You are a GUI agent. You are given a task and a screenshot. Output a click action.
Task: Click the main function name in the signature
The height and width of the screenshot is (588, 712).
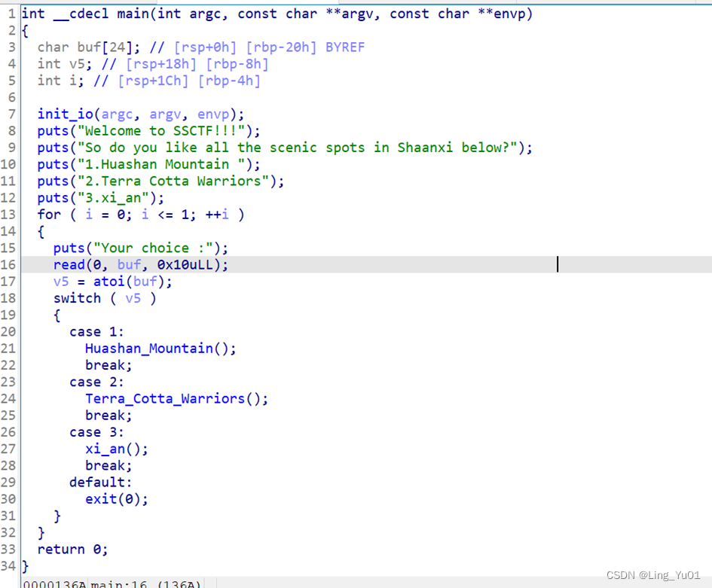[133, 14]
